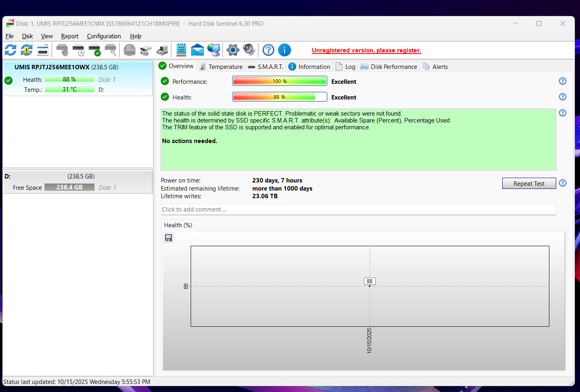580x392 pixels.
Task: Minimize the Hard Disk Sentinel window
Action: (515, 23)
